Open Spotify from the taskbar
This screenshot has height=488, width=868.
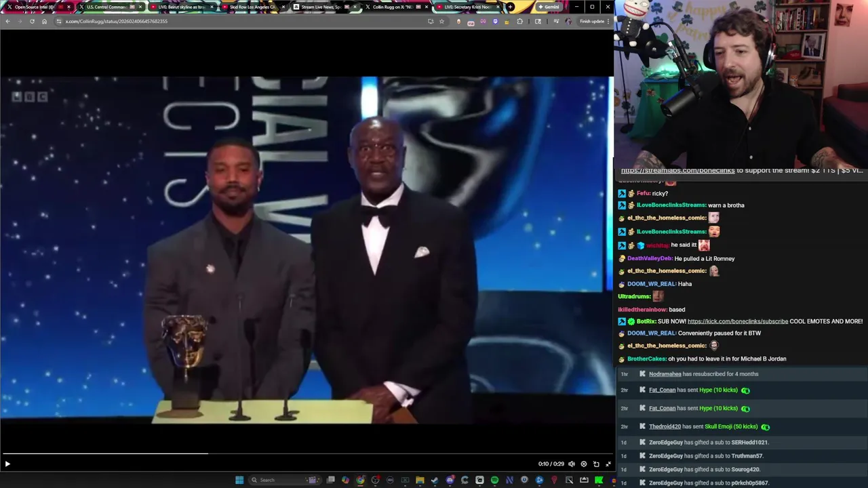coord(494,480)
